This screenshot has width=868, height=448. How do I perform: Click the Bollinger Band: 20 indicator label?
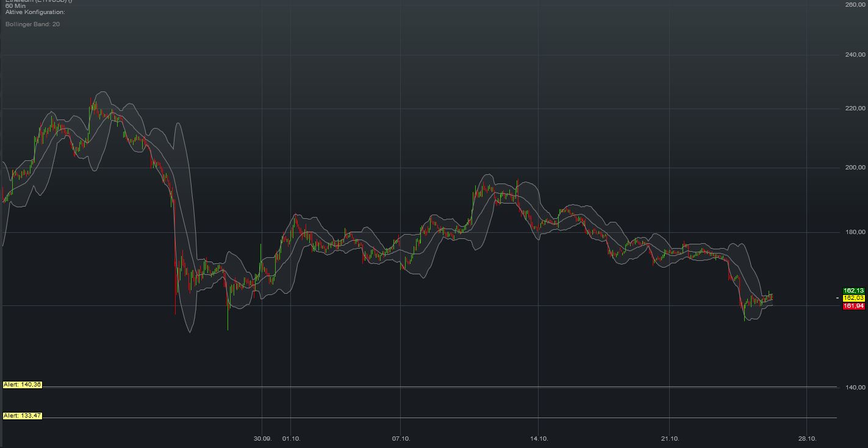pyautogui.click(x=32, y=24)
